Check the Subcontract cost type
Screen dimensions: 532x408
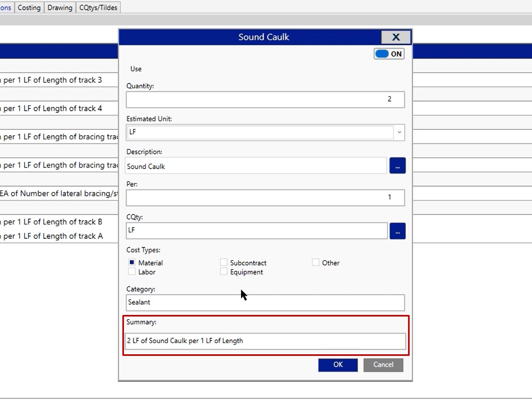(224, 262)
